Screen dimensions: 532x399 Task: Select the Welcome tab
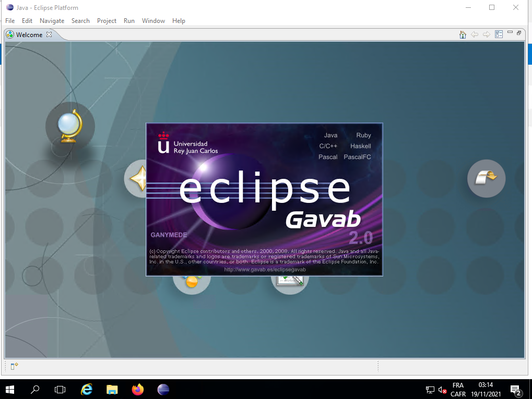[29, 34]
